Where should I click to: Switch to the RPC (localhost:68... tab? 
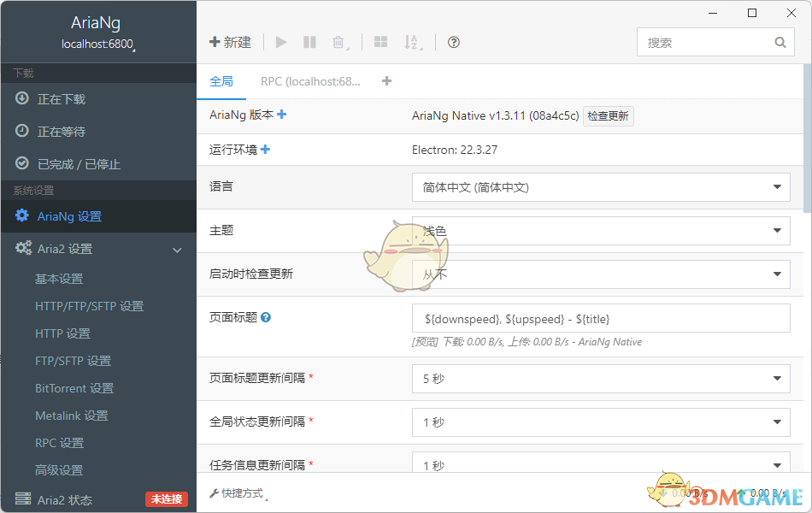[310, 81]
